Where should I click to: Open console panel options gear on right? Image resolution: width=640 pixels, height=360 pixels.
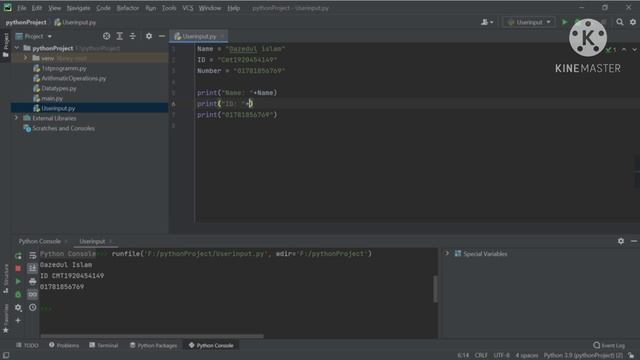click(621, 241)
